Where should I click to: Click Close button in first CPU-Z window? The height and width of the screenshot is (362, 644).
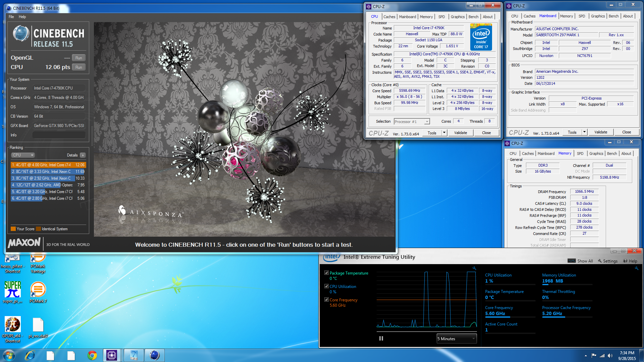tap(486, 133)
